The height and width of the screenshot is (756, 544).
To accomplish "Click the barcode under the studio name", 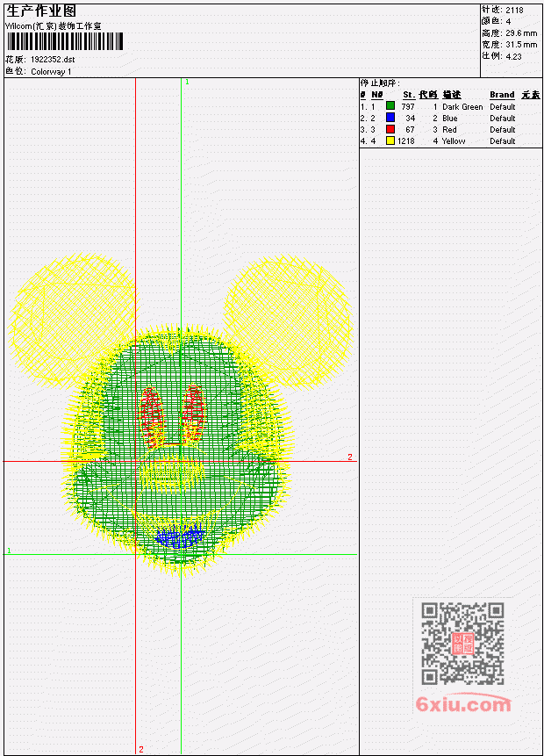I will point(65,41).
